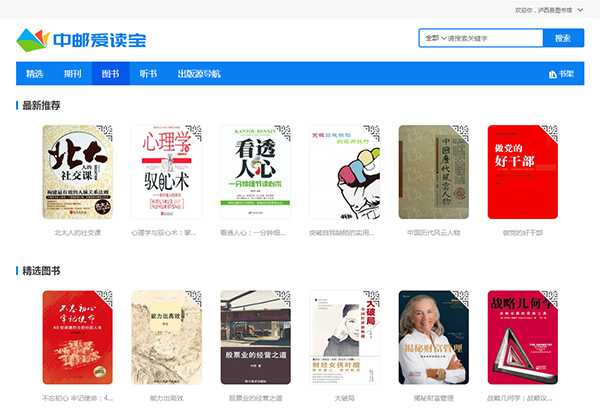Expand the 全部 search category dropdown
600x419 pixels.
point(436,38)
